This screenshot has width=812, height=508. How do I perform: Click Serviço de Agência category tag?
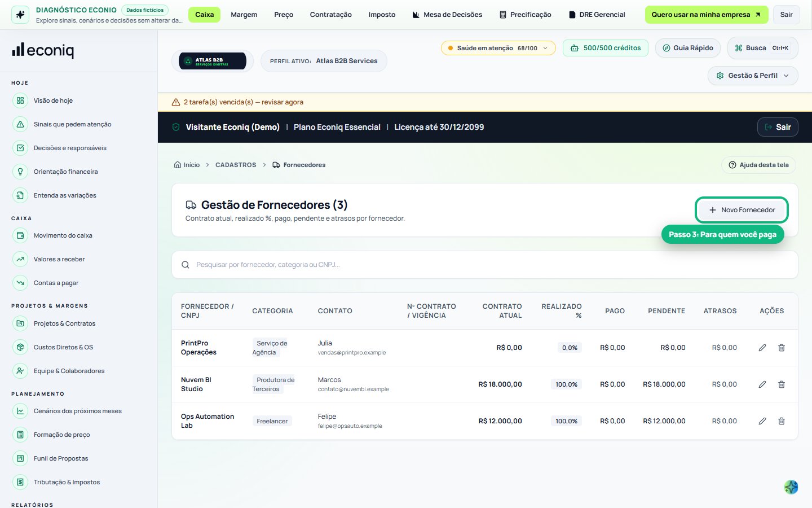[x=270, y=348]
